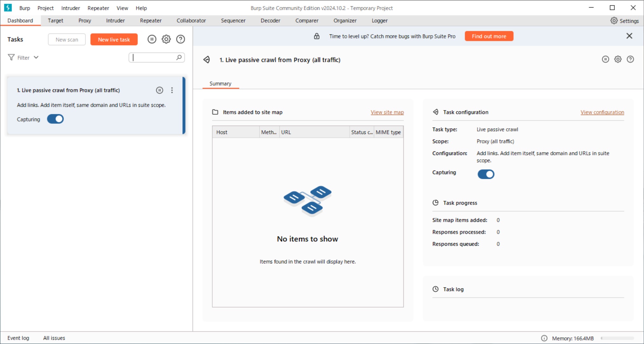This screenshot has height=344, width=644.
Task: Open the Burp menu
Action: [x=24, y=8]
